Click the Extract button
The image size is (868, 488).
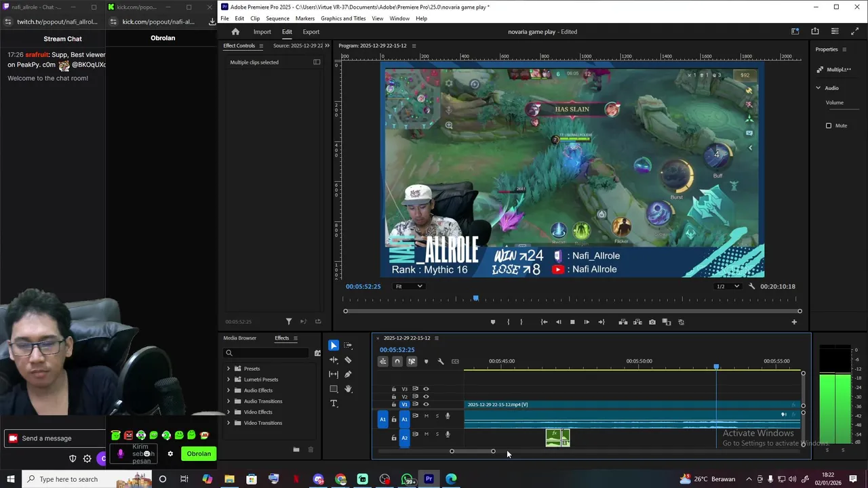point(637,322)
